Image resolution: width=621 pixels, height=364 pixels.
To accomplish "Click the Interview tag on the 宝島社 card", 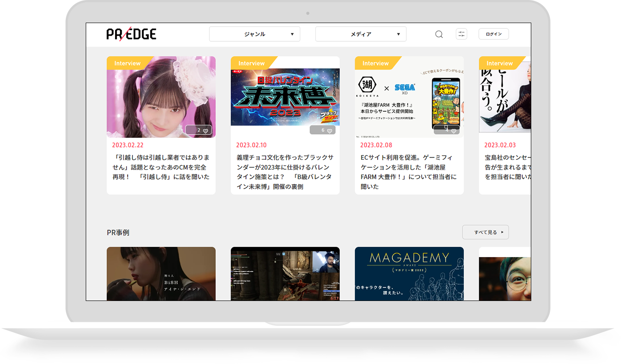I will (500, 63).
